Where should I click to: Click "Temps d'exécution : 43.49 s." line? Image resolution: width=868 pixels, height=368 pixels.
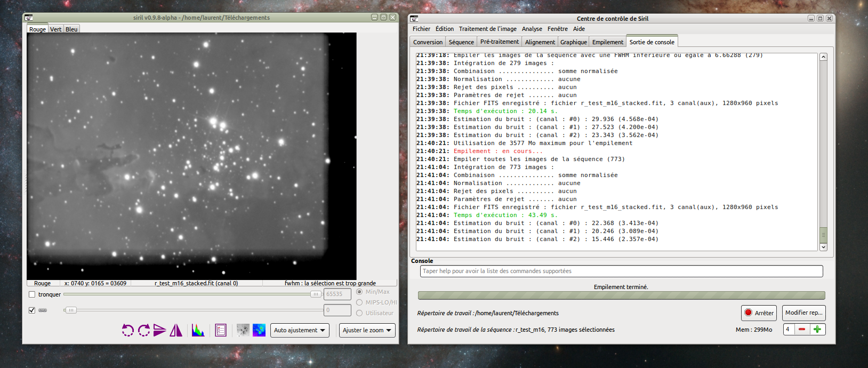(x=505, y=215)
